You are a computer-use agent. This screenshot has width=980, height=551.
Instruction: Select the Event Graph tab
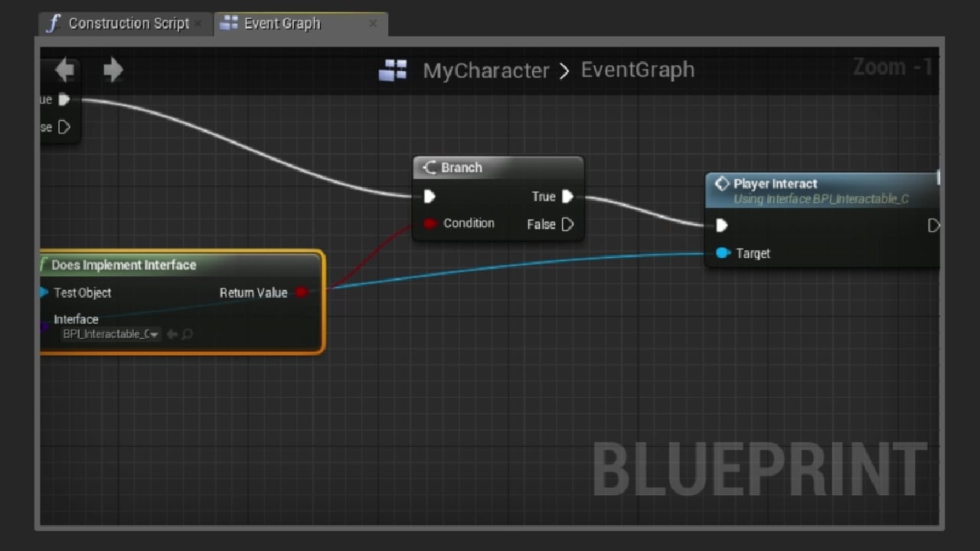tap(282, 24)
